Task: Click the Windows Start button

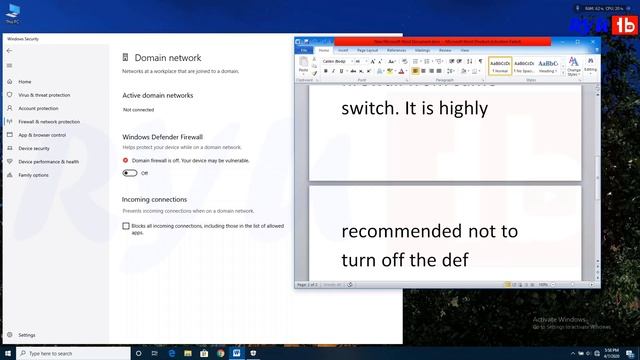Action: click(x=8, y=353)
